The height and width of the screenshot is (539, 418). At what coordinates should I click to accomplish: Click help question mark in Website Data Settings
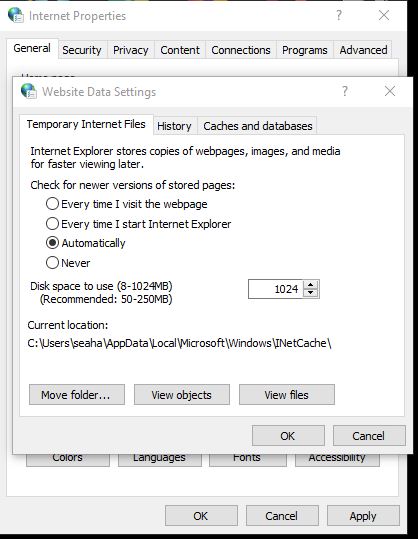click(345, 91)
